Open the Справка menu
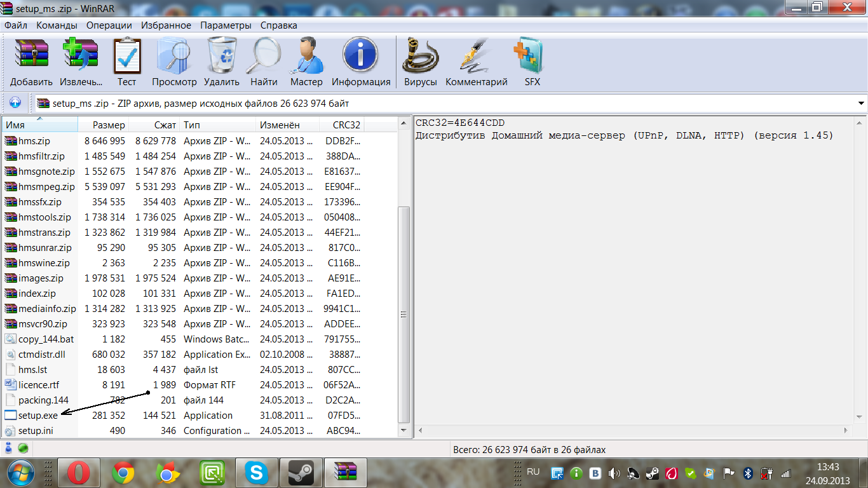This screenshot has height=488, width=868. pos(278,25)
